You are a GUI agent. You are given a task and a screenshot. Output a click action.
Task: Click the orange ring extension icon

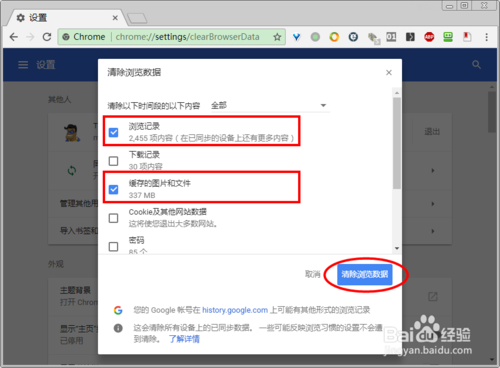coord(334,37)
